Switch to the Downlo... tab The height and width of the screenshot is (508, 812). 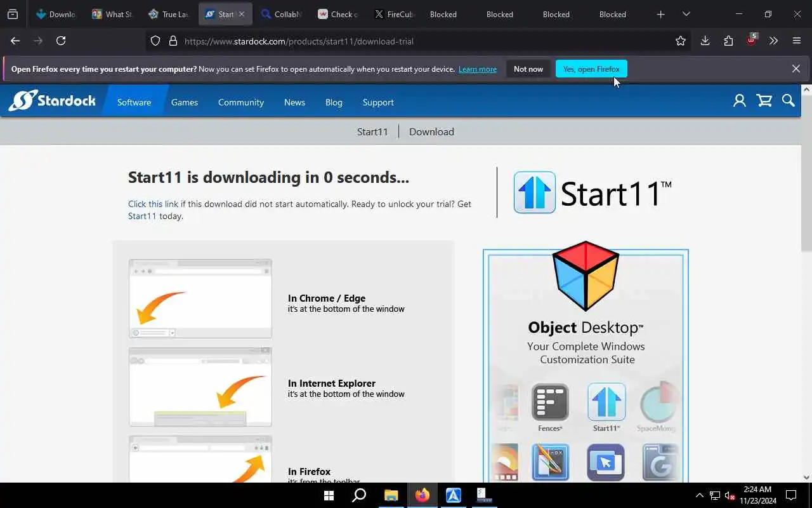pyautogui.click(x=56, y=14)
